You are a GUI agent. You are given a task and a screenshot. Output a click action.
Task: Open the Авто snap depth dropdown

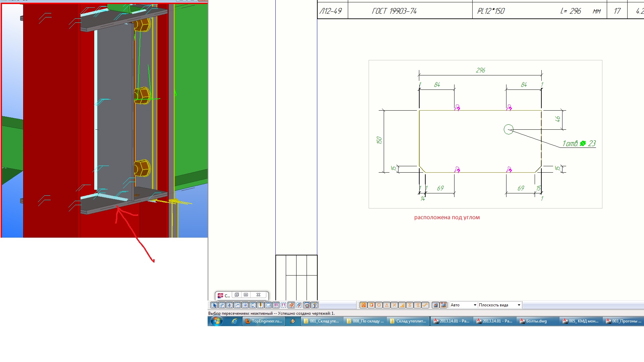pos(475,305)
